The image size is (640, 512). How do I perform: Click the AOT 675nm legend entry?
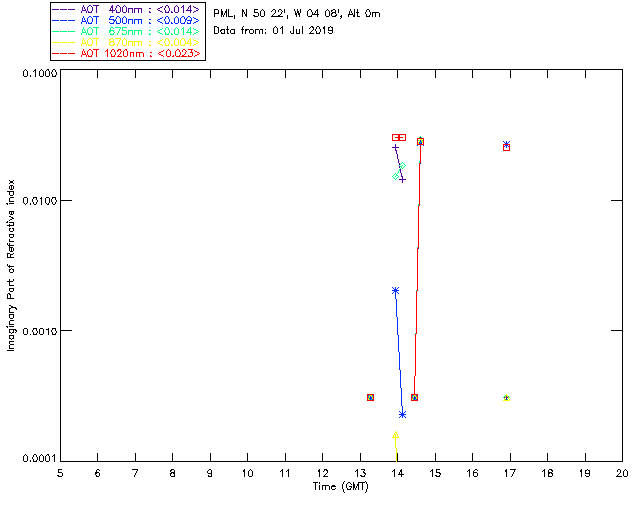pos(126,31)
